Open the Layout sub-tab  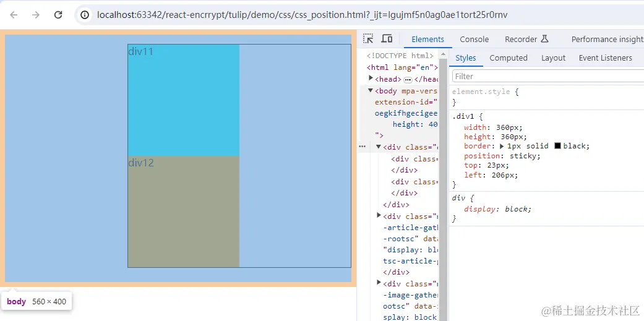[553, 58]
